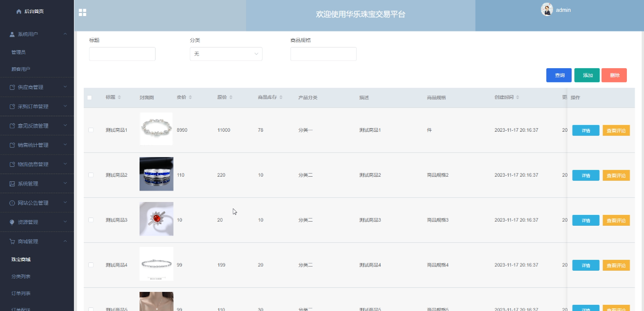
Task: Expand 系统管理 using its chevron
Action: click(x=65, y=183)
